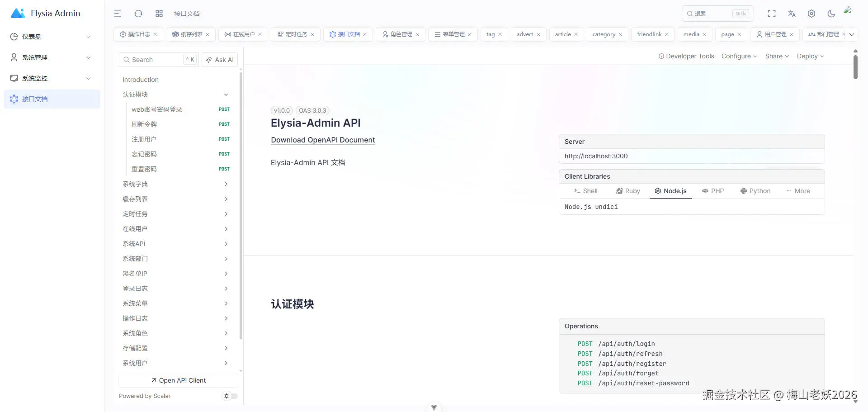Show More client libraries
The height and width of the screenshot is (412, 868).
tap(798, 191)
